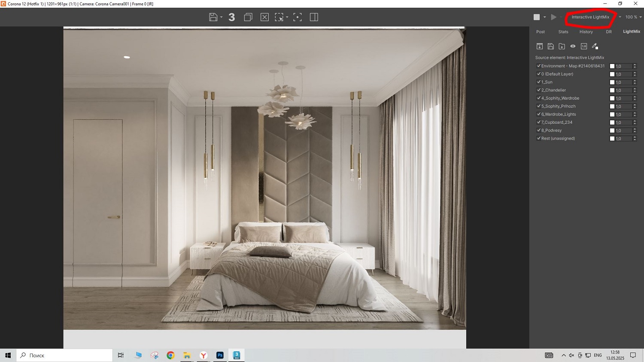This screenshot has height=362, width=644.
Task: Click the rendered bedroom image preview
Action: point(264,179)
